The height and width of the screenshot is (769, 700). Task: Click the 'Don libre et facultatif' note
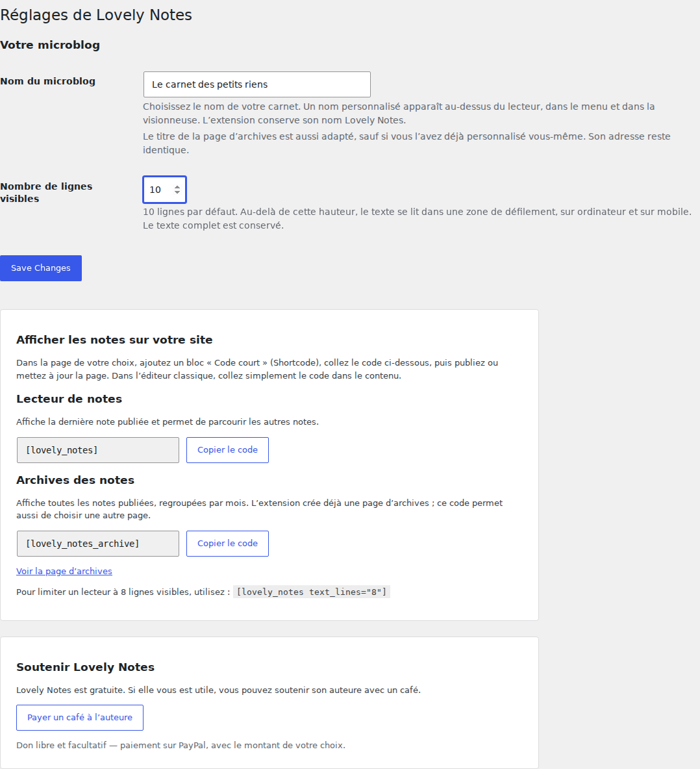coord(181,746)
